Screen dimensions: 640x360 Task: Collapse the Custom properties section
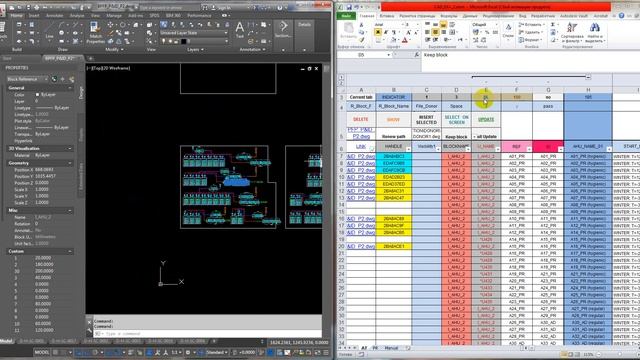click(x=70, y=251)
